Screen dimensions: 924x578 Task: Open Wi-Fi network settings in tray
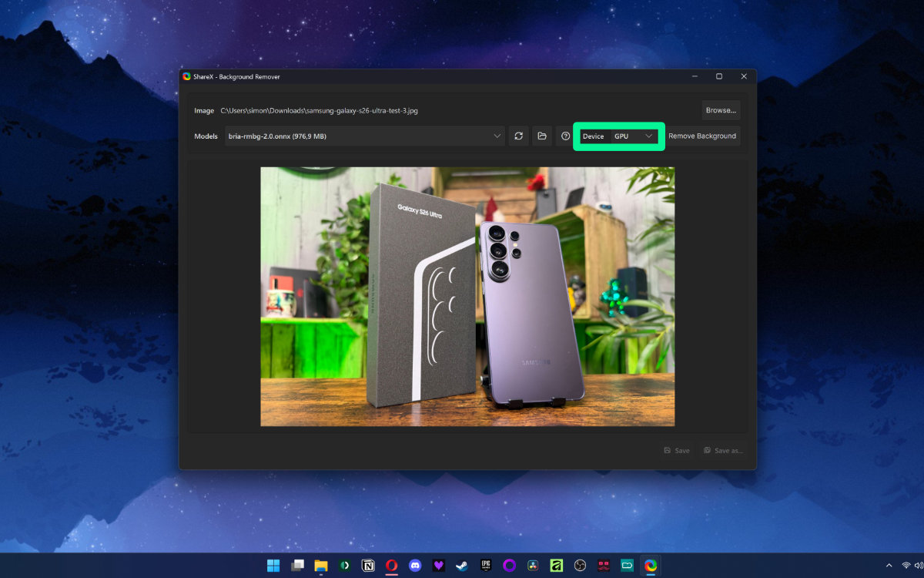coord(906,566)
